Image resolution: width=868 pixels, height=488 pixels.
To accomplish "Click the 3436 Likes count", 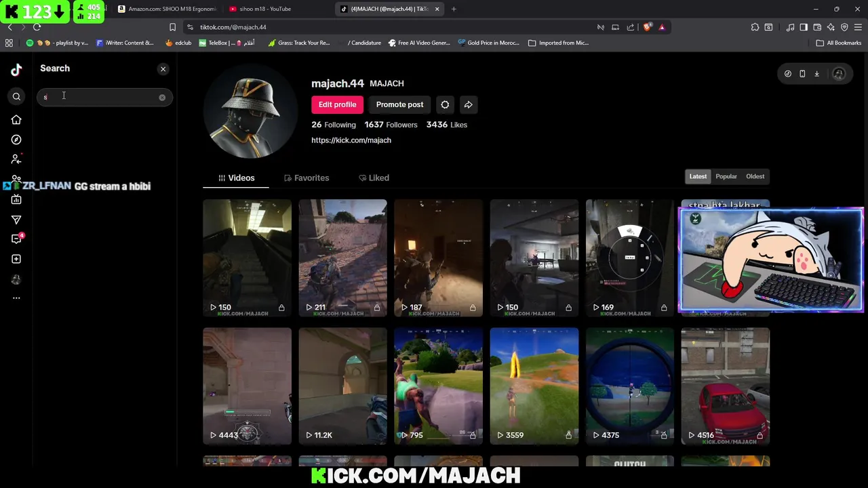I will [447, 125].
